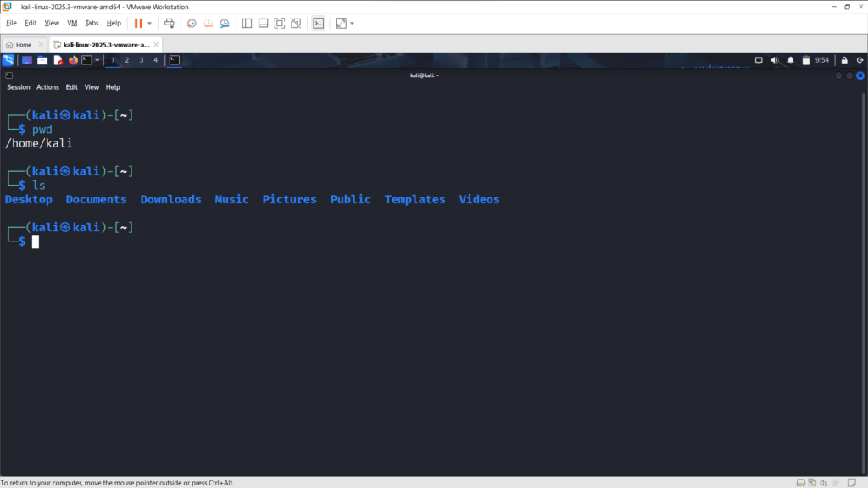Toggle the VMware library sidebar view

[x=247, y=23]
